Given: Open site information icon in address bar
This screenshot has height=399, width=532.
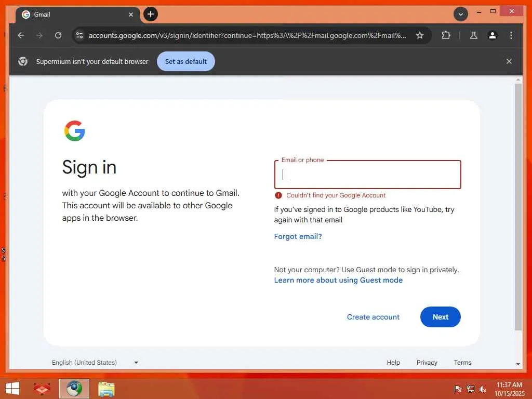Looking at the screenshot, I should pos(79,35).
